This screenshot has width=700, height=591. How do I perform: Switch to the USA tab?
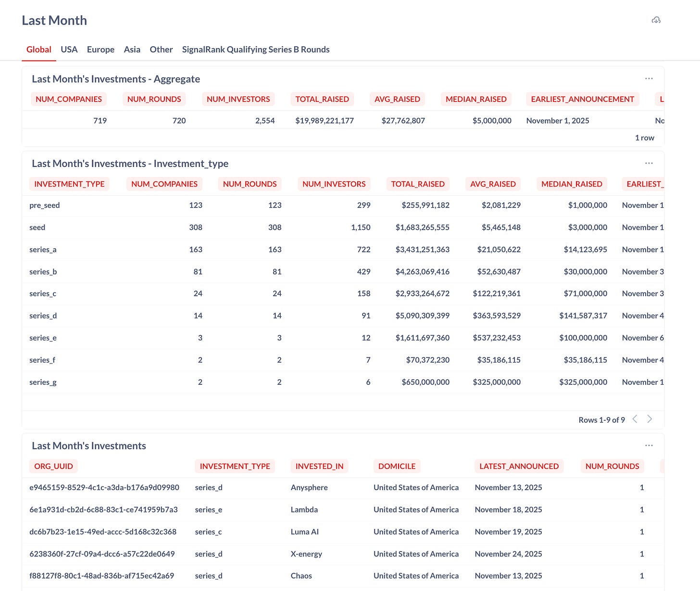click(69, 50)
